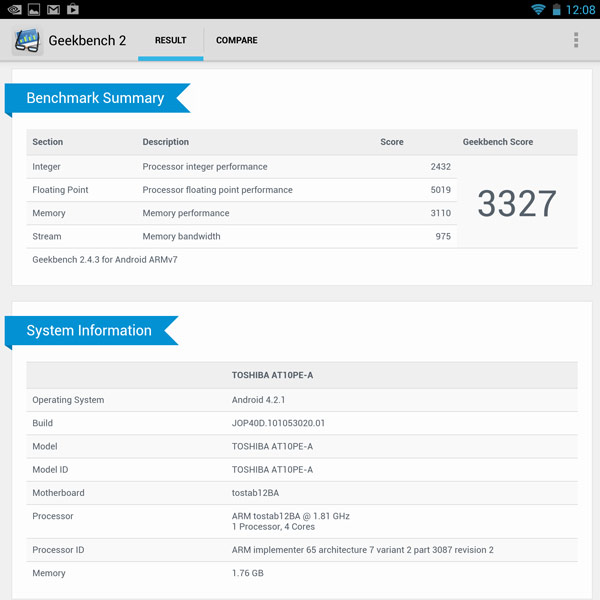Image resolution: width=600 pixels, height=600 pixels.
Task: Select the Build label
Action: coord(42,423)
